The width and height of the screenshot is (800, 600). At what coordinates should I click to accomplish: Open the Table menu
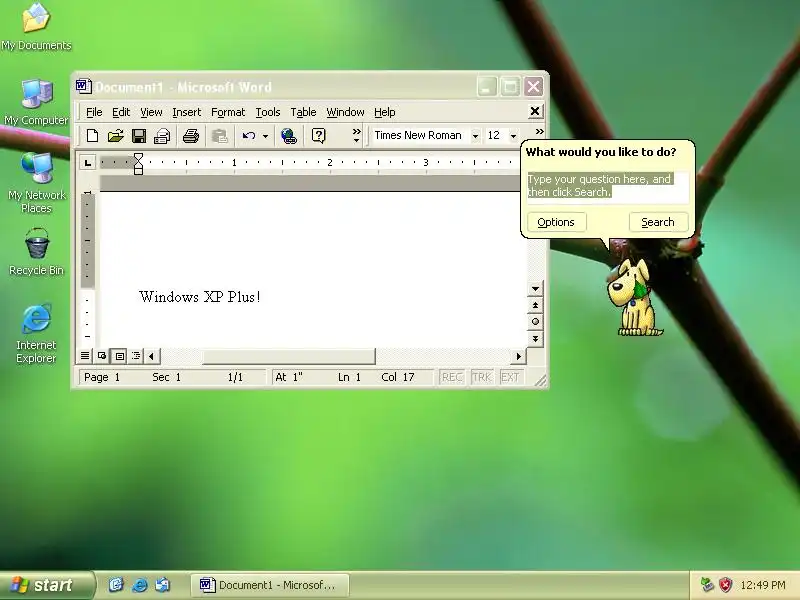(303, 112)
